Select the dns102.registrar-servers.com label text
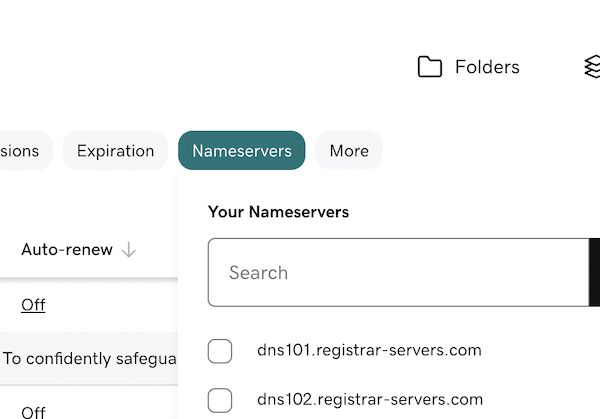This screenshot has width=600, height=419. [369, 399]
